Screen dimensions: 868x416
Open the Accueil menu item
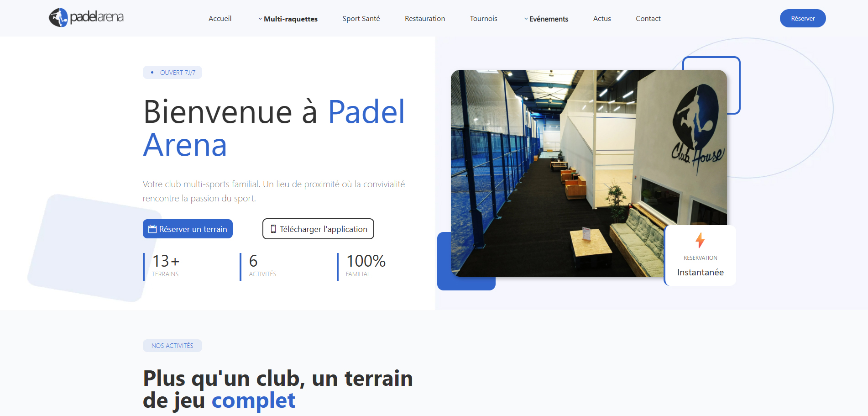[x=220, y=18]
